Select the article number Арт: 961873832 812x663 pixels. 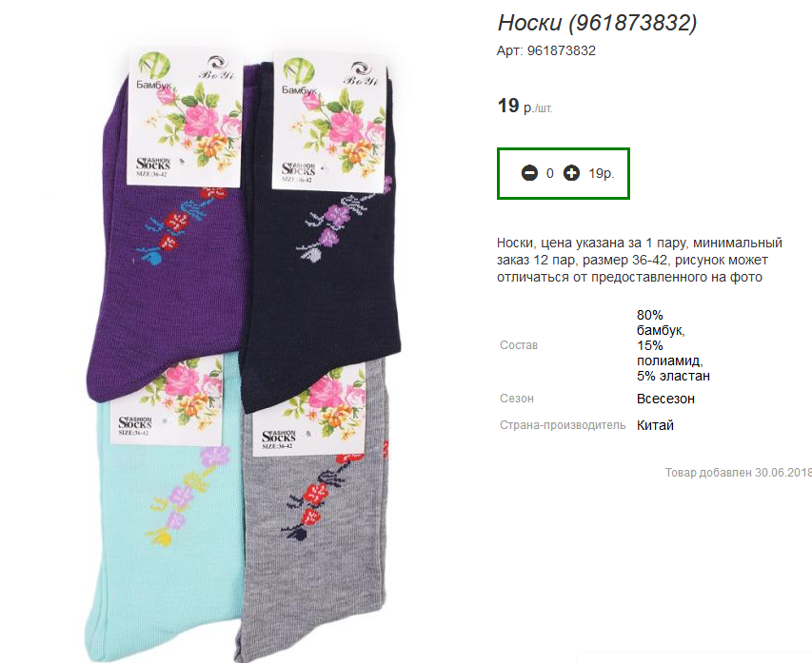(x=546, y=50)
